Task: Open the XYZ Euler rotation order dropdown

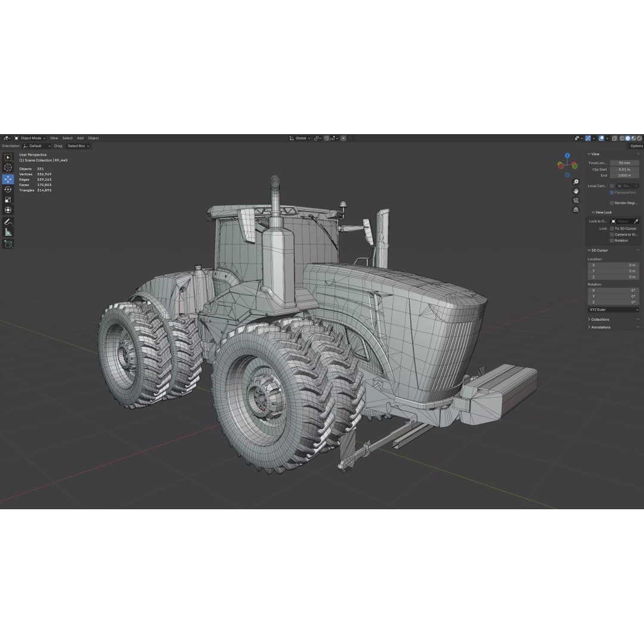Action: point(613,309)
